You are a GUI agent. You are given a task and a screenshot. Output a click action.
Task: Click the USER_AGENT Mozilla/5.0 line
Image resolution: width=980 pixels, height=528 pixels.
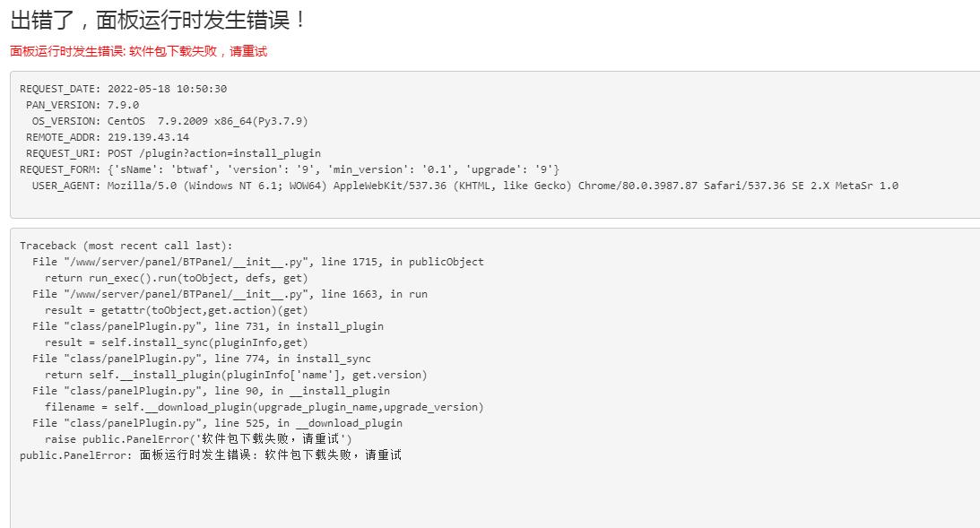click(465, 186)
